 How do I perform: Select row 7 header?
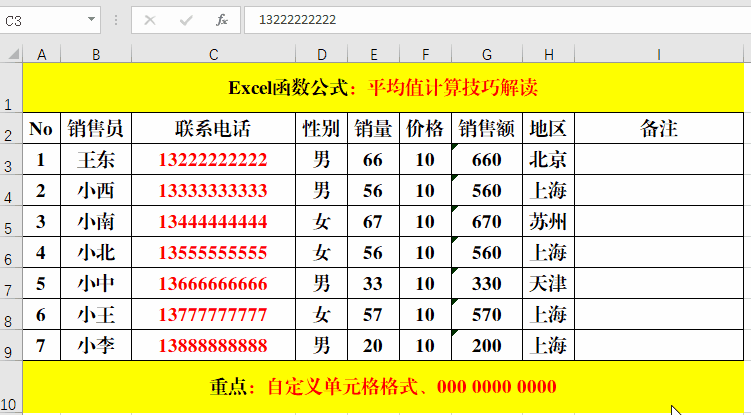pos(11,283)
